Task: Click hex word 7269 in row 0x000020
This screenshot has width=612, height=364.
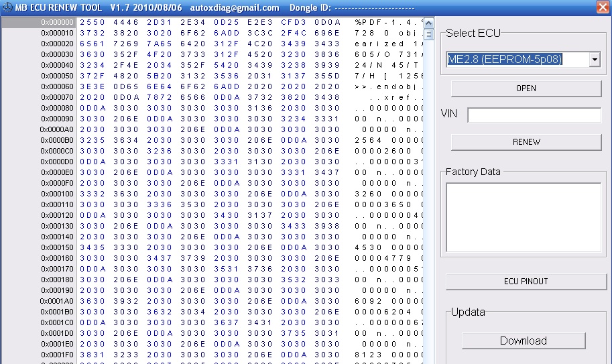Action: click(126, 44)
